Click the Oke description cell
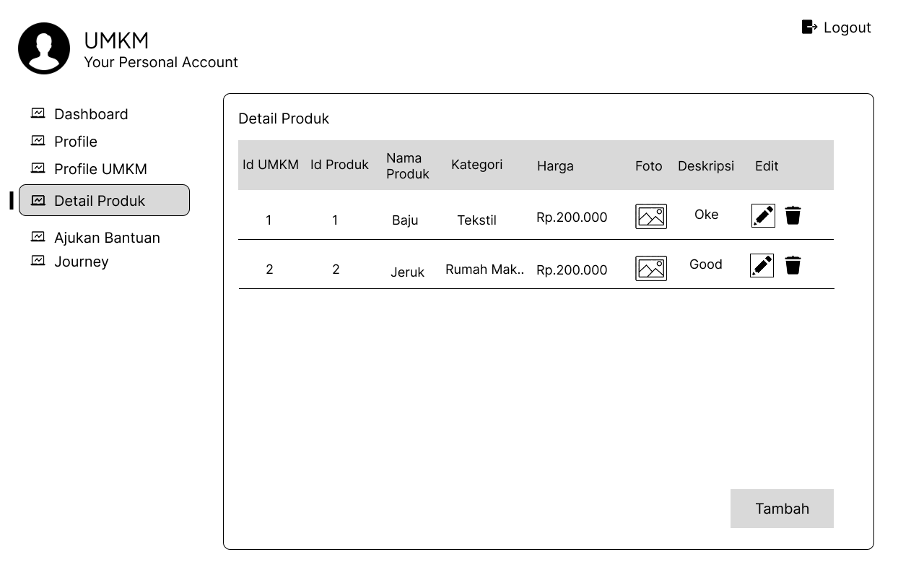The height and width of the screenshot is (578, 924). tap(706, 215)
